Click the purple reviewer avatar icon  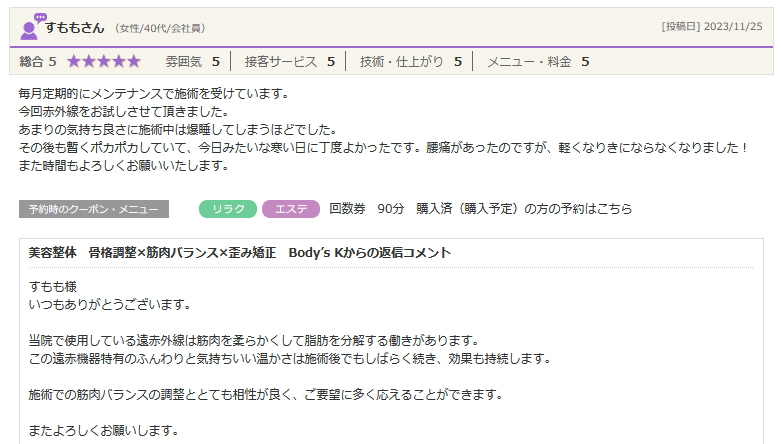(32, 25)
